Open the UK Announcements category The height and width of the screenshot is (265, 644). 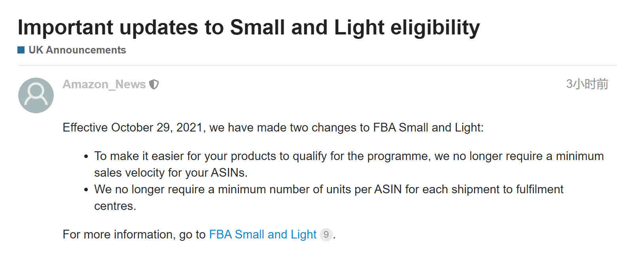tap(77, 50)
